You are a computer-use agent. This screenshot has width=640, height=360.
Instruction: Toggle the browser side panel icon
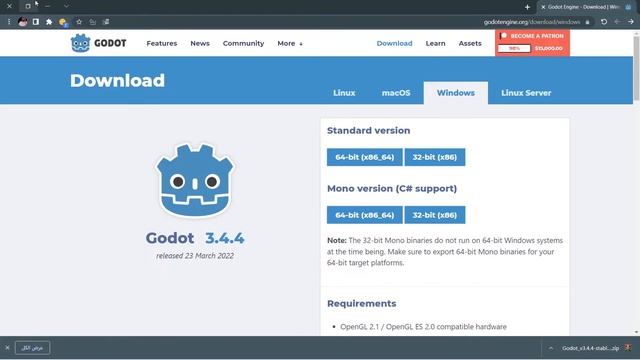click(x=36, y=22)
